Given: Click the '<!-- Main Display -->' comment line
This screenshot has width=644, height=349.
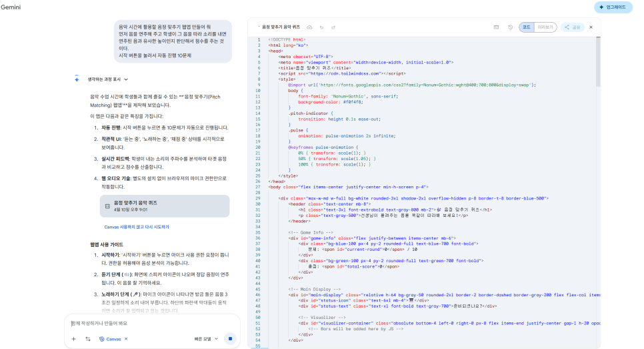Looking at the screenshot, I should [x=314, y=290].
